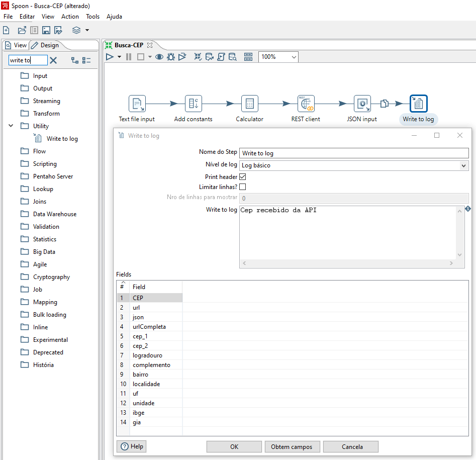The image size is (476, 460).
Task: Pause the transformation execution
Action: [x=128, y=56]
